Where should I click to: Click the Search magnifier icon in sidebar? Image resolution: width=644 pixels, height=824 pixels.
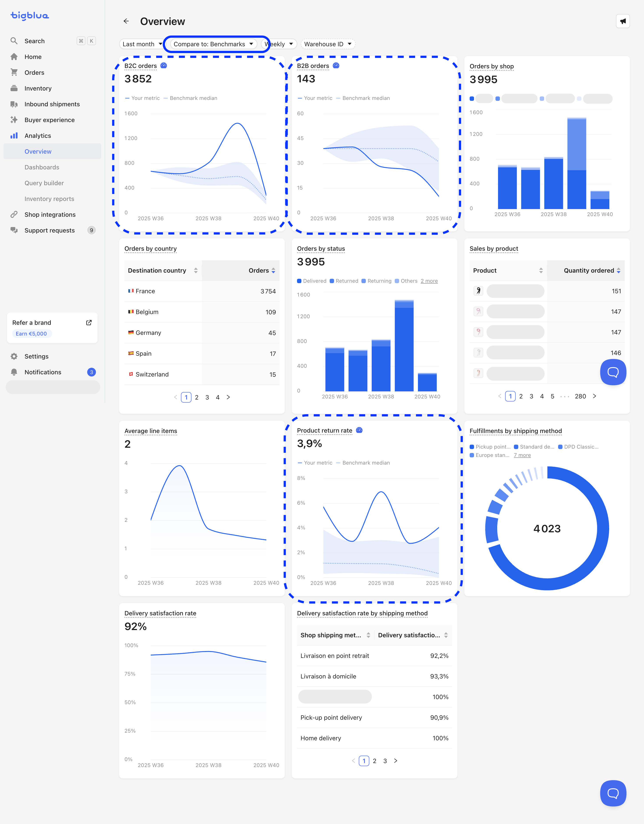[x=14, y=41]
